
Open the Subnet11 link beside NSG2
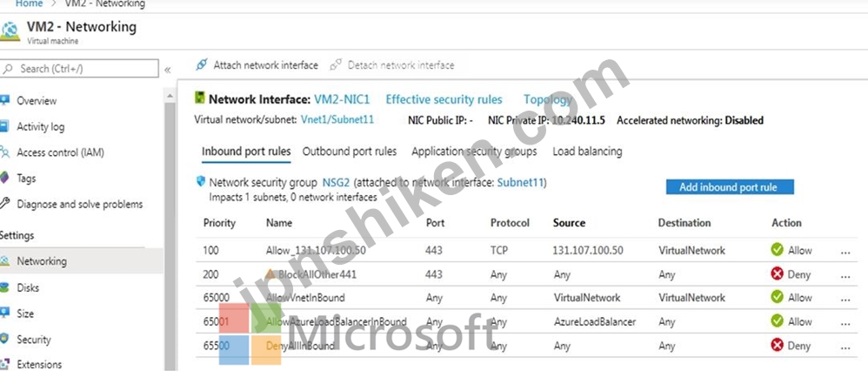tap(520, 182)
